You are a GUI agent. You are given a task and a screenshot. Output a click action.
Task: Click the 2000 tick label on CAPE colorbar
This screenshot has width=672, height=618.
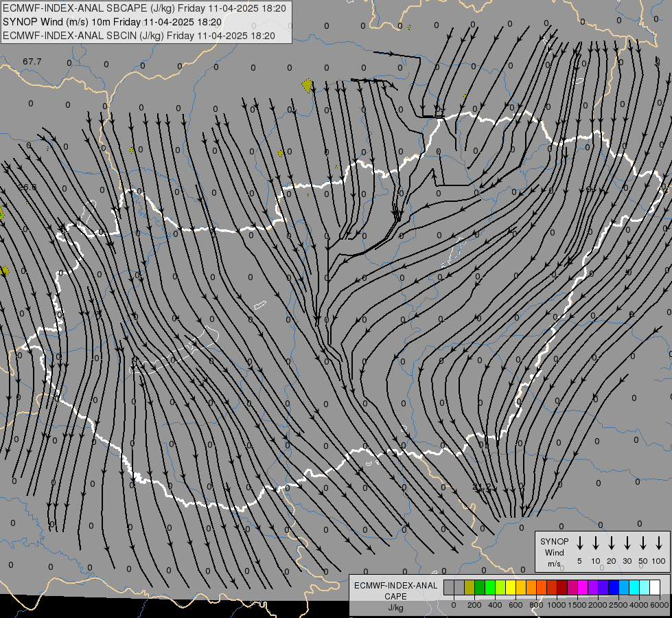(x=598, y=605)
